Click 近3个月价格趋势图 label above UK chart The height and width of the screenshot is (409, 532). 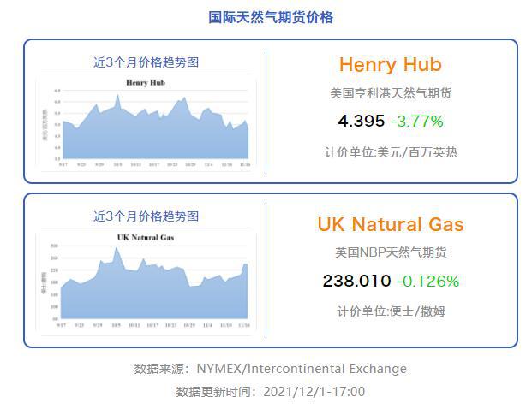146,216
